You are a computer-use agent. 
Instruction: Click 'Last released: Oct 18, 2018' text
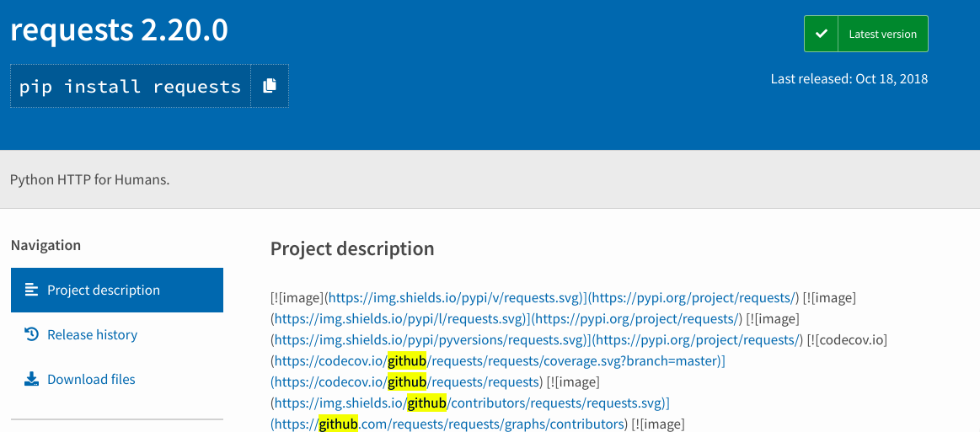click(849, 78)
